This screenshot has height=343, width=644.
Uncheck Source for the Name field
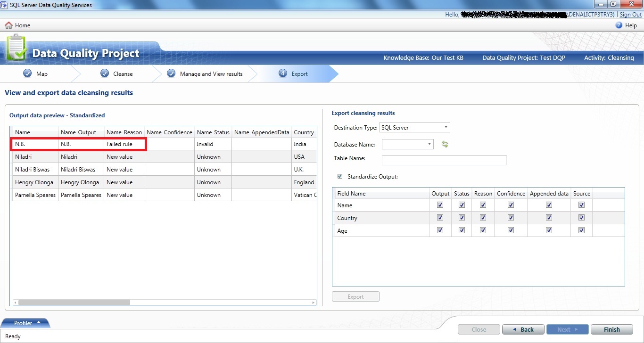(581, 205)
